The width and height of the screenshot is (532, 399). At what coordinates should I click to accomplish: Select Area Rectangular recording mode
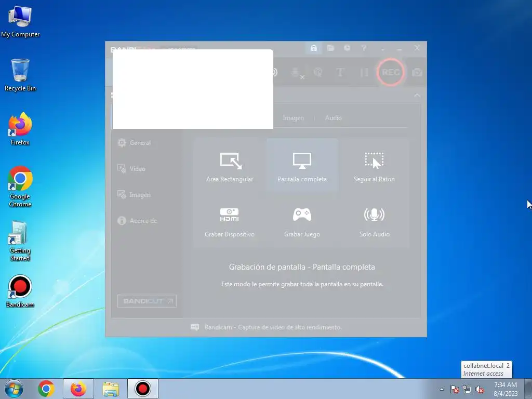pos(230,166)
